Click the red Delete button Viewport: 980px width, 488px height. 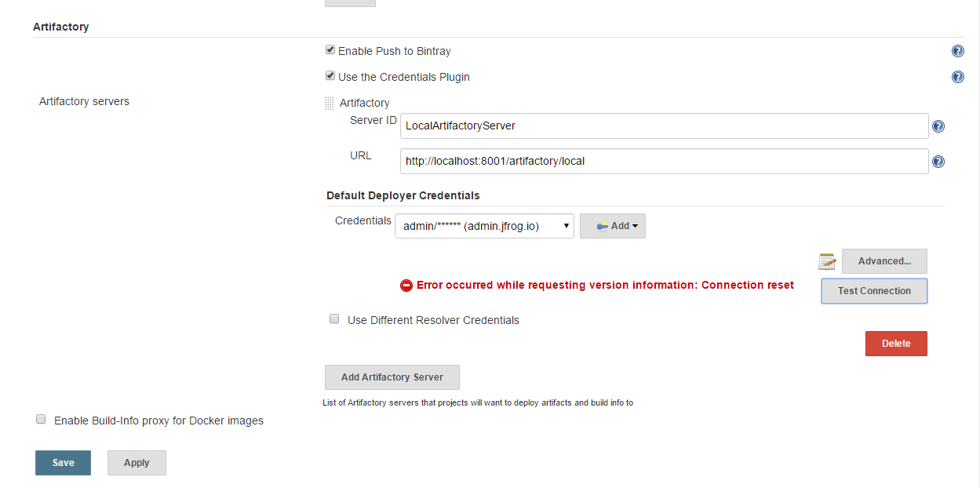point(896,344)
